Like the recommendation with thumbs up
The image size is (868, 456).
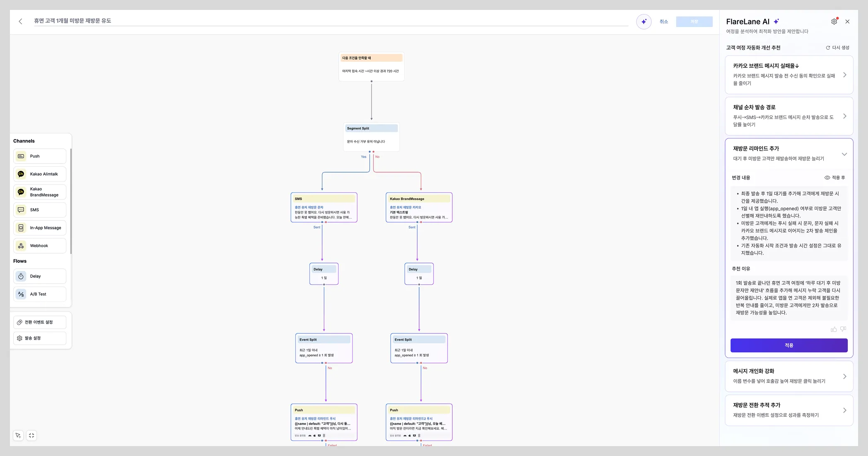coord(834,329)
